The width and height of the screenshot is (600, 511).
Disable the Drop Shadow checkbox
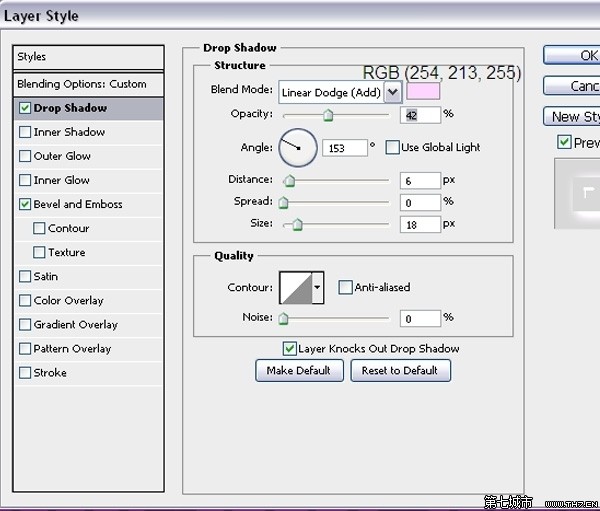coord(25,108)
